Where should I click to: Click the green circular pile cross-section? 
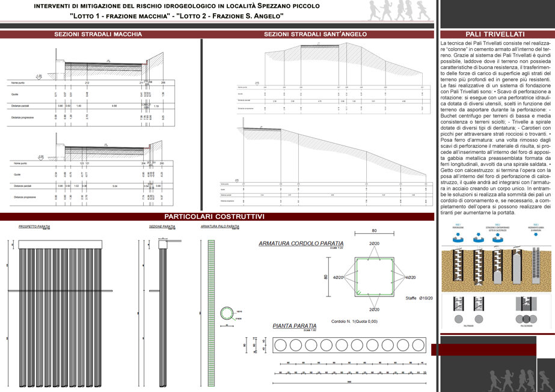(x=227, y=313)
